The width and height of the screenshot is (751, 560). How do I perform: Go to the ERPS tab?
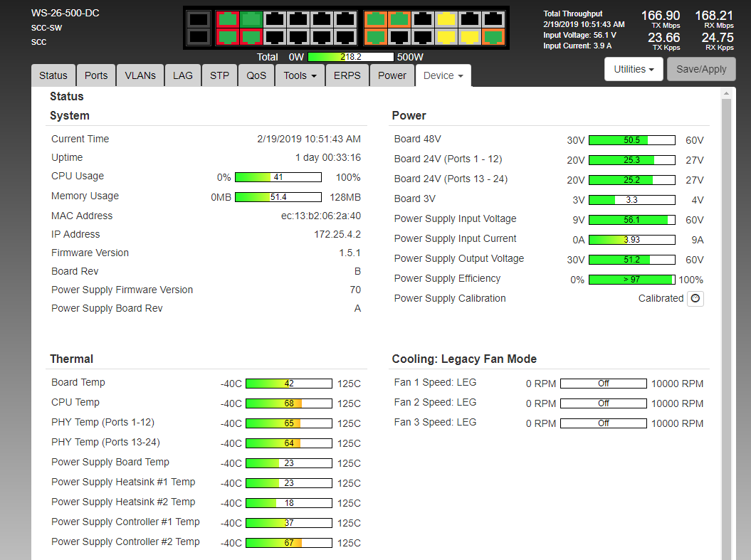[x=347, y=75]
